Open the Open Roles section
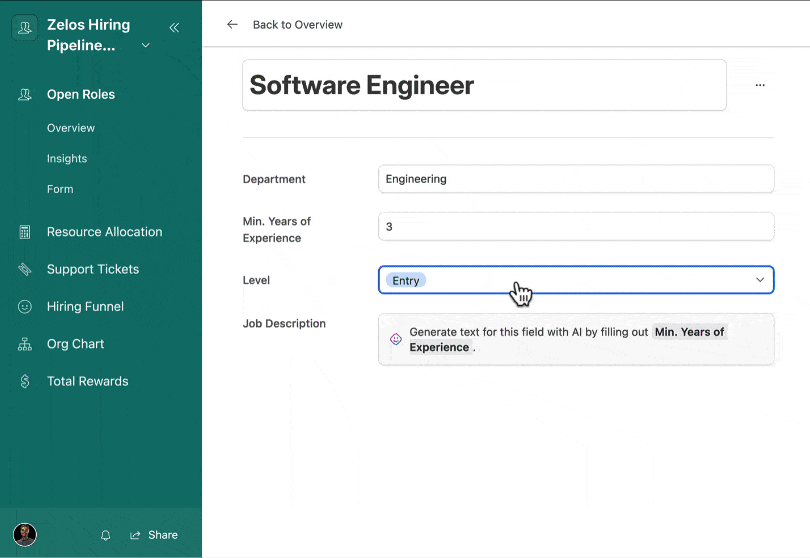The image size is (810, 558). [x=81, y=95]
